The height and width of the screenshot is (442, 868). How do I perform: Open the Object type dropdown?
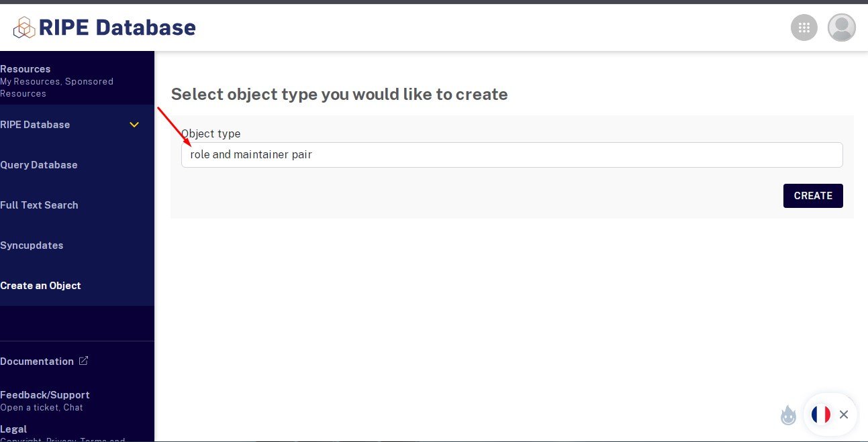tap(512, 155)
